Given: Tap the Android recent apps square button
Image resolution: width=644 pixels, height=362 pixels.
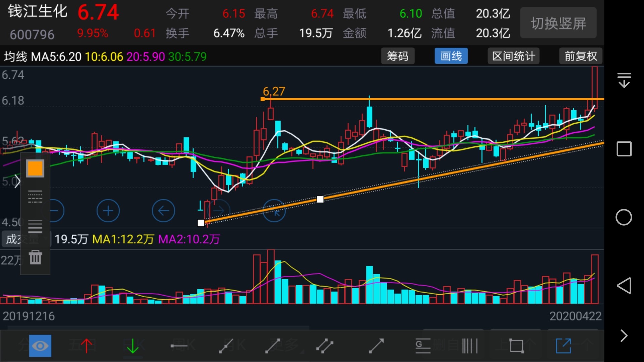Looking at the screenshot, I should 624,149.
